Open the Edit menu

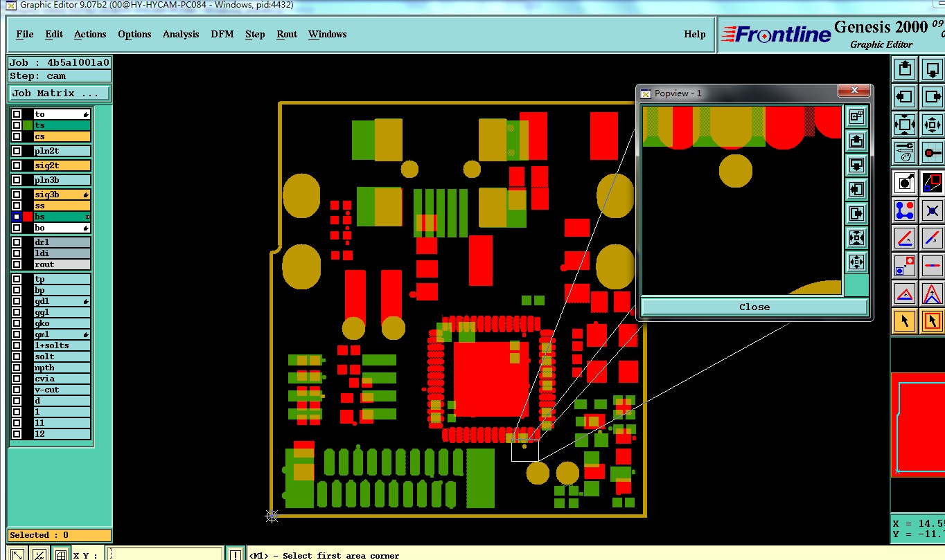click(x=54, y=34)
